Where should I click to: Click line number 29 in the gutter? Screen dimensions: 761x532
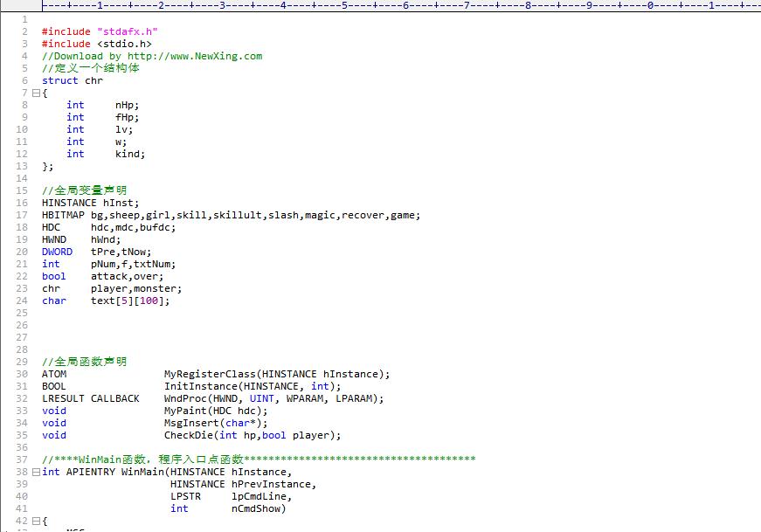pyautogui.click(x=22, y=363)
